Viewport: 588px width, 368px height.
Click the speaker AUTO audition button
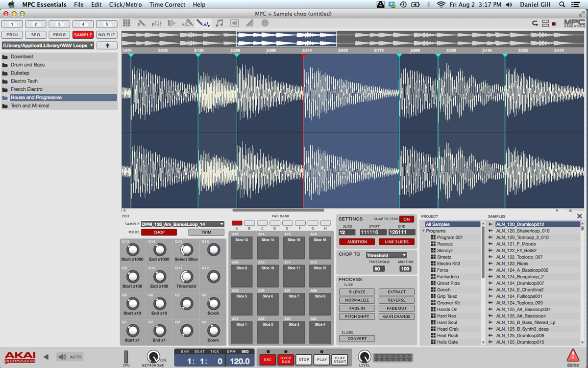pos(70,357)
